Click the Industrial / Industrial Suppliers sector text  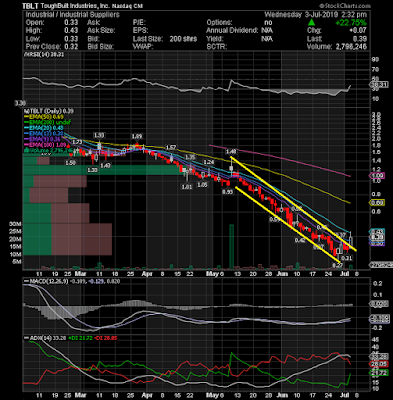click(72, 15)
